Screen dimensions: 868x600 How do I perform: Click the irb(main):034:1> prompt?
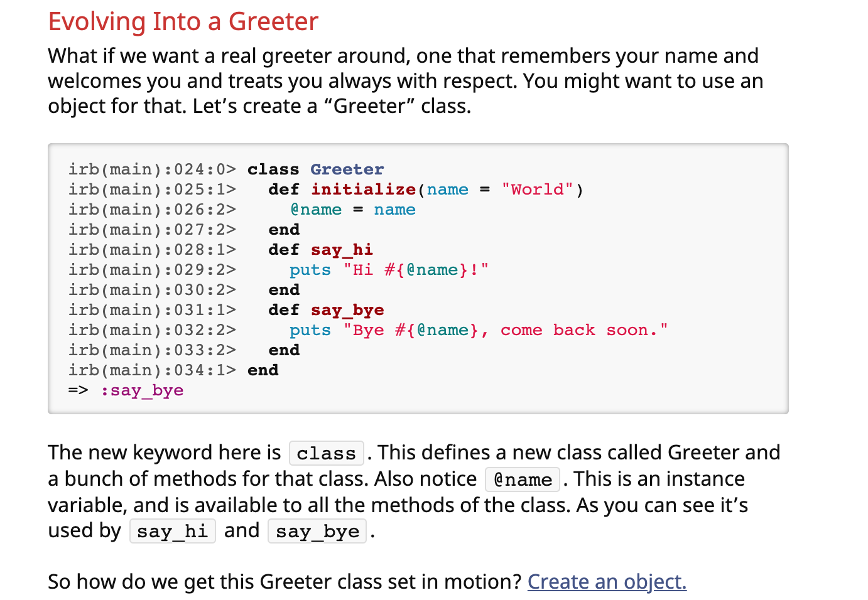click(x=153, y=370)
